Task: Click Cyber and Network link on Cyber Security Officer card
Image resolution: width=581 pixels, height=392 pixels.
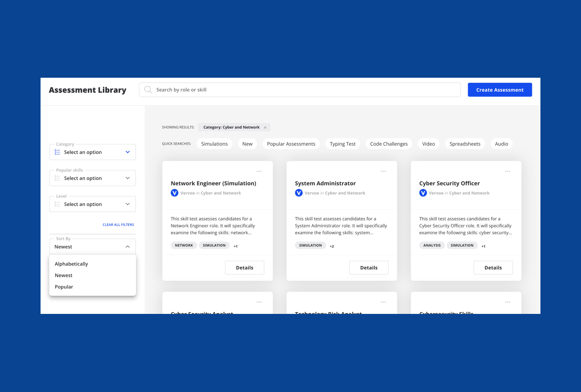Action: 469,193
